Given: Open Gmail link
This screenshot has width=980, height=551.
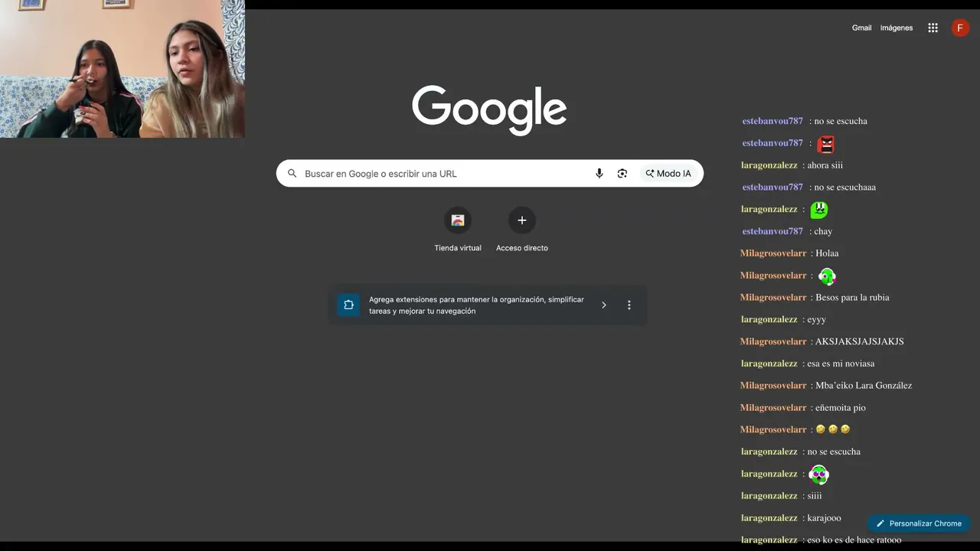Looking at the screenshot, I should 862,28.
